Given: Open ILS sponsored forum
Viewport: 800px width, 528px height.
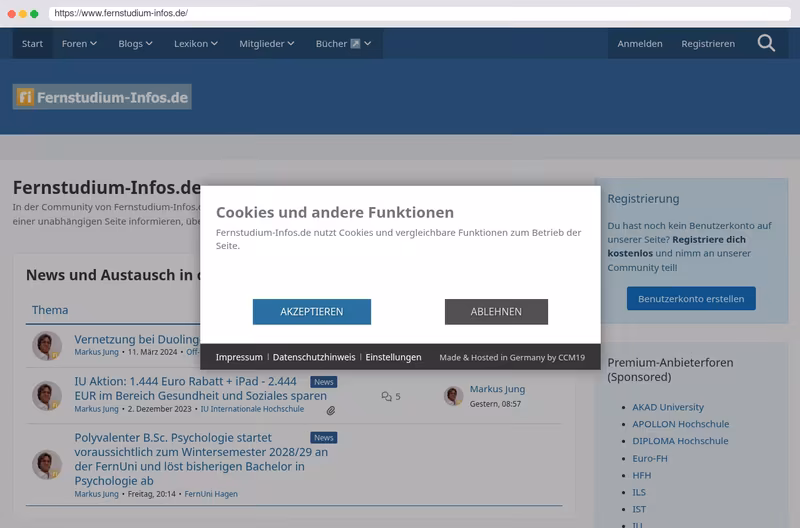Looking at the screenshot, I should pyautogui.click(x=639, y=492).
